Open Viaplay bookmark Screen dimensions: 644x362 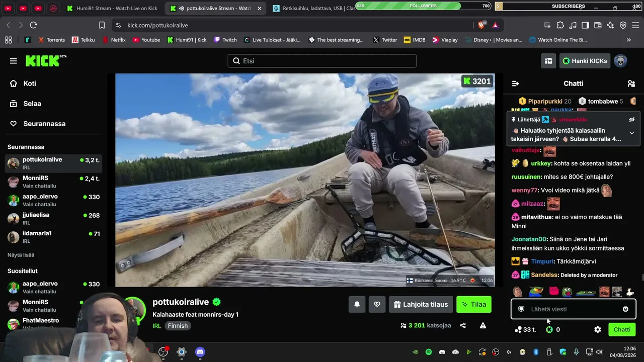point(445,40)
